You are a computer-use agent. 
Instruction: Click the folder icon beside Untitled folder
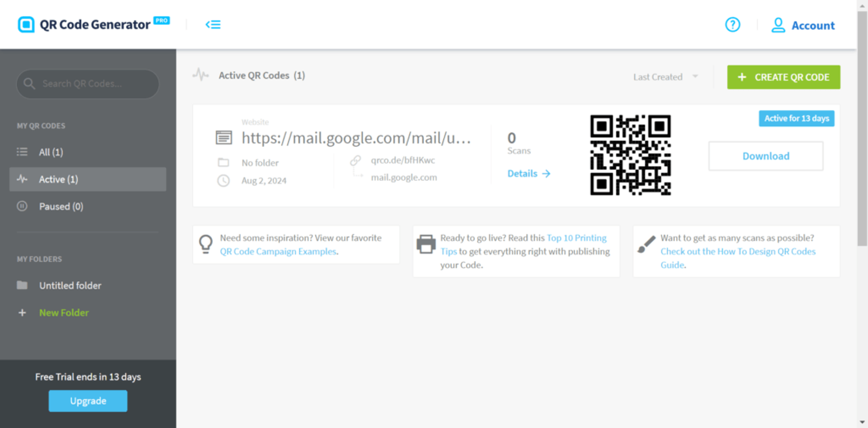tap(22, 285)
